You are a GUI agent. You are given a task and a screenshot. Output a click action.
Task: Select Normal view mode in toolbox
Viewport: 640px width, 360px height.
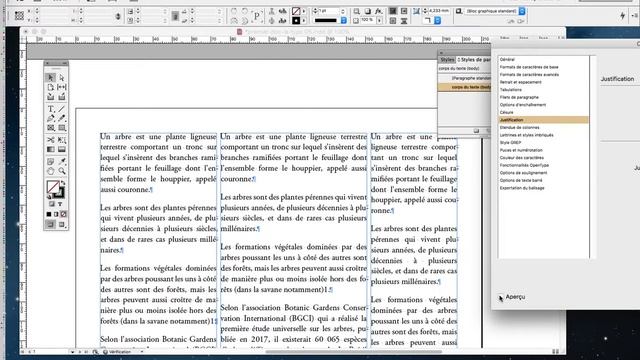(x=51, y=224)
